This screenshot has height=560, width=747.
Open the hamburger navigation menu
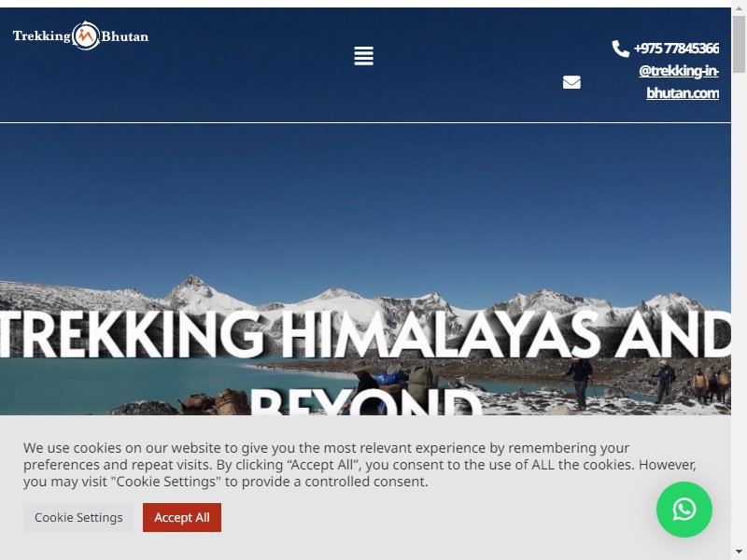point(363,56)
